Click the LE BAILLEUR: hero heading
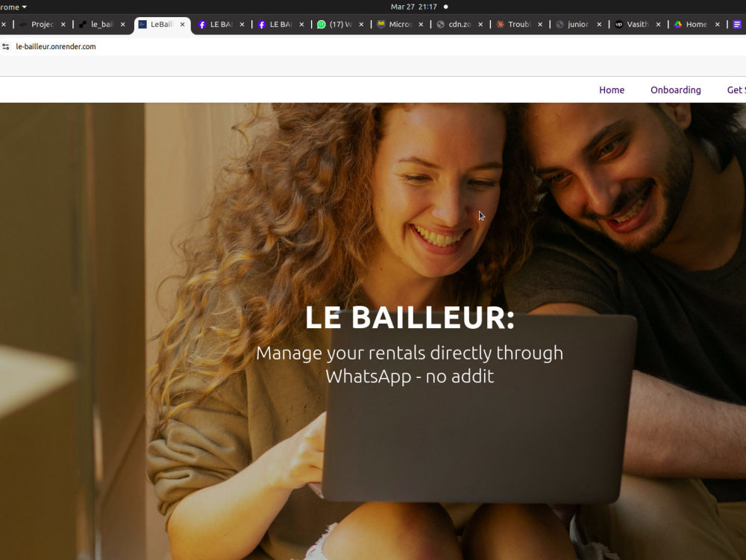 click(x=410, y=318)
